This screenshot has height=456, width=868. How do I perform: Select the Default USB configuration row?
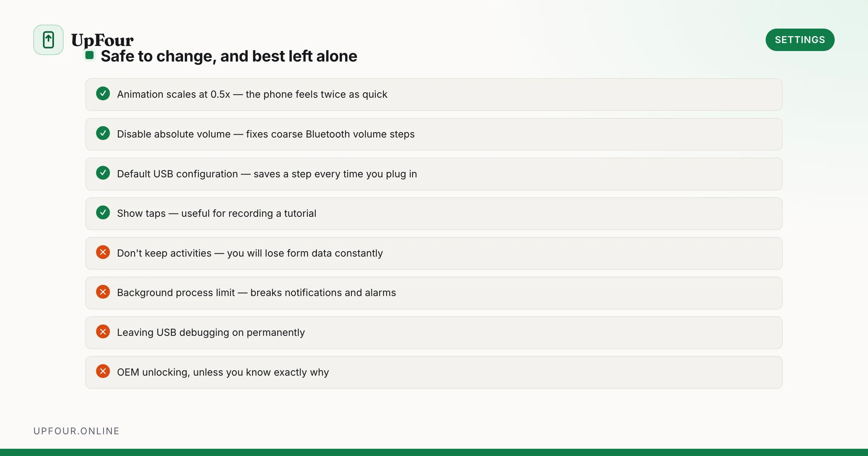point(434,174)
